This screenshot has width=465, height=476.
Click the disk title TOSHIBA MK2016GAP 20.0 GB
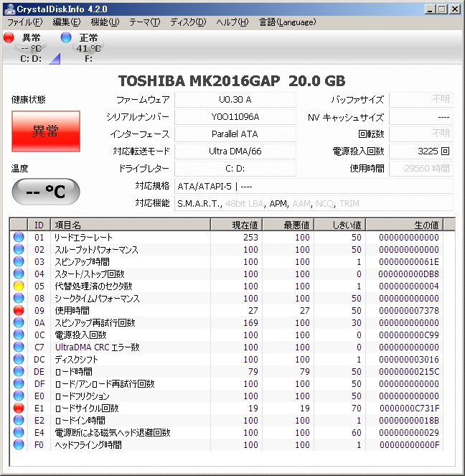click(232, 81)
